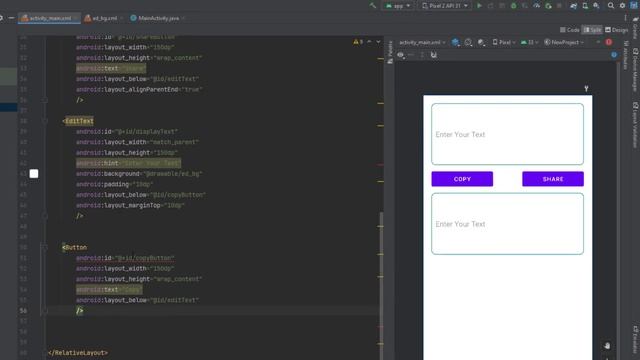Viewport: 640px width, 360px height.
Task: Click the previous highlighted error up arrow
Action: click(369, 42)
